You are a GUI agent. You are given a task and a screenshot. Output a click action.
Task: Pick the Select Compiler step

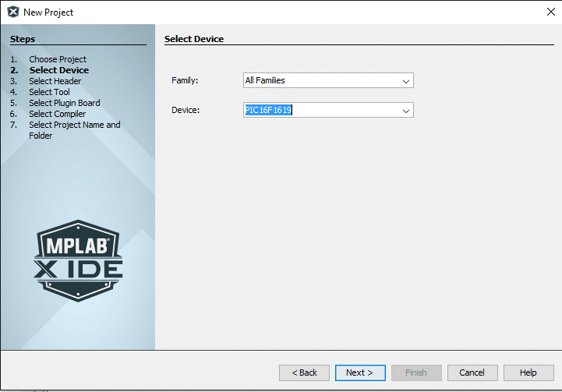coord(57,114)
